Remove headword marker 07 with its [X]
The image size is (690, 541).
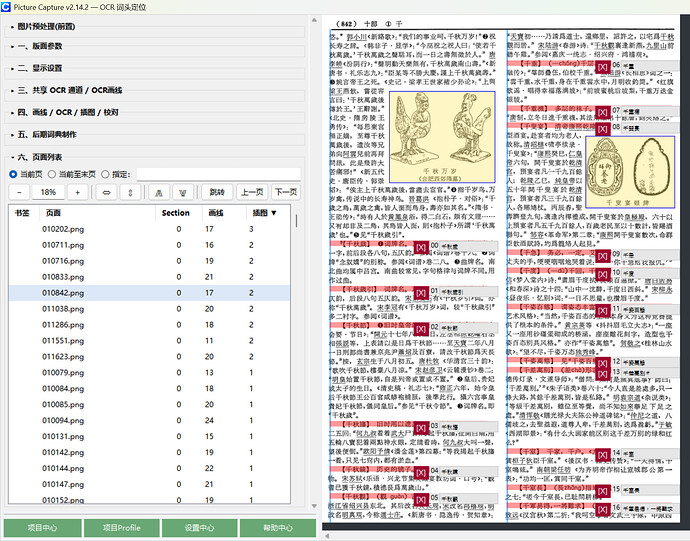coord(602,112)
